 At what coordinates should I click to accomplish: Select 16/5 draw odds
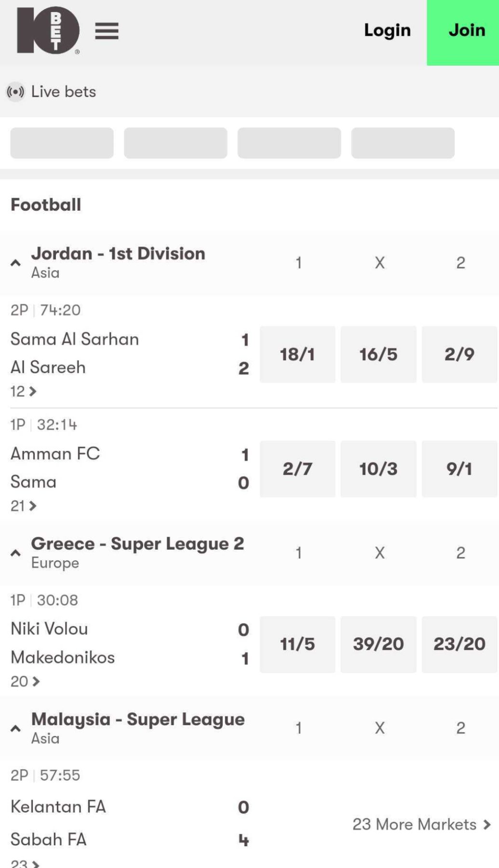click(378, 354)
